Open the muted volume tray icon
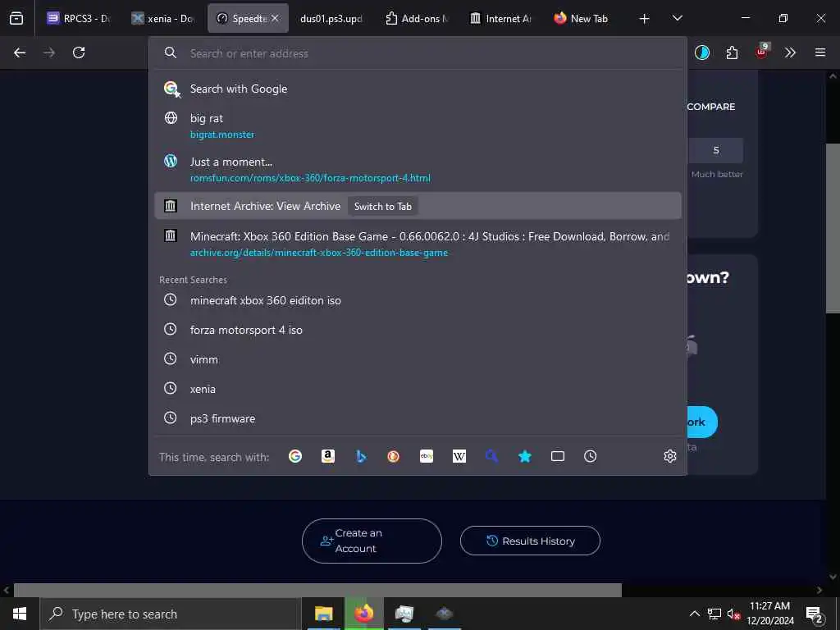 click(733, 614)
